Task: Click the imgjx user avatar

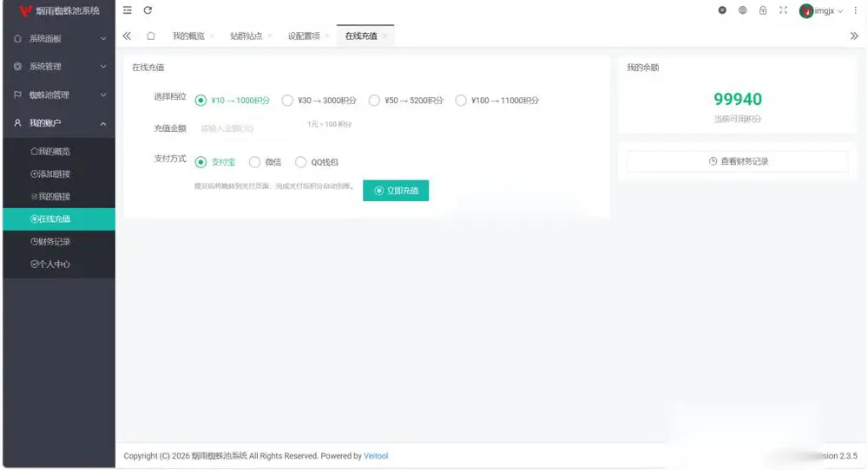Action: click(806, 10)
